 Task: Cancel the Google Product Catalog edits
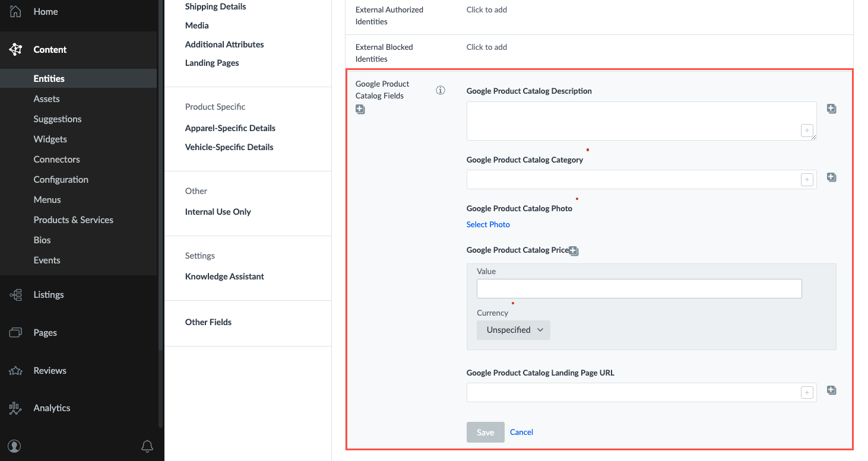(x=521, y=432)
